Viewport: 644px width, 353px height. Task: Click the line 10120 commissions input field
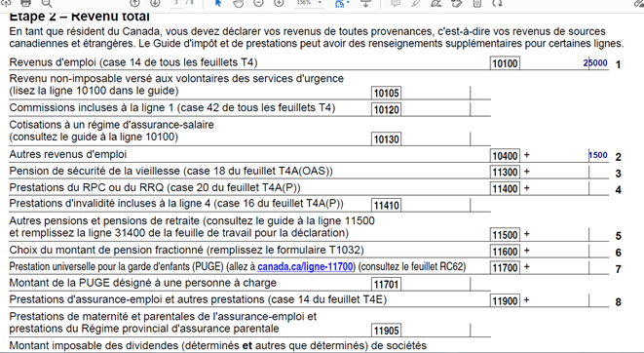click(445, 109)
